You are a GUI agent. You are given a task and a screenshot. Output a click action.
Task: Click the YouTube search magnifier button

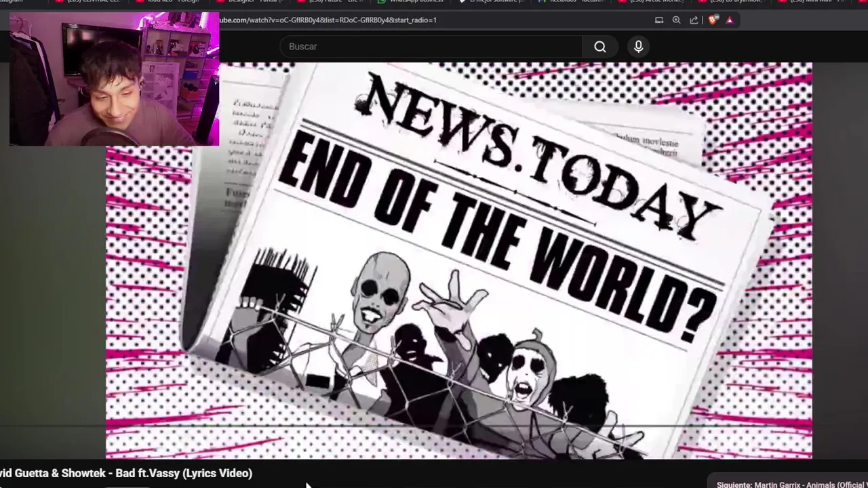(600, 46)
